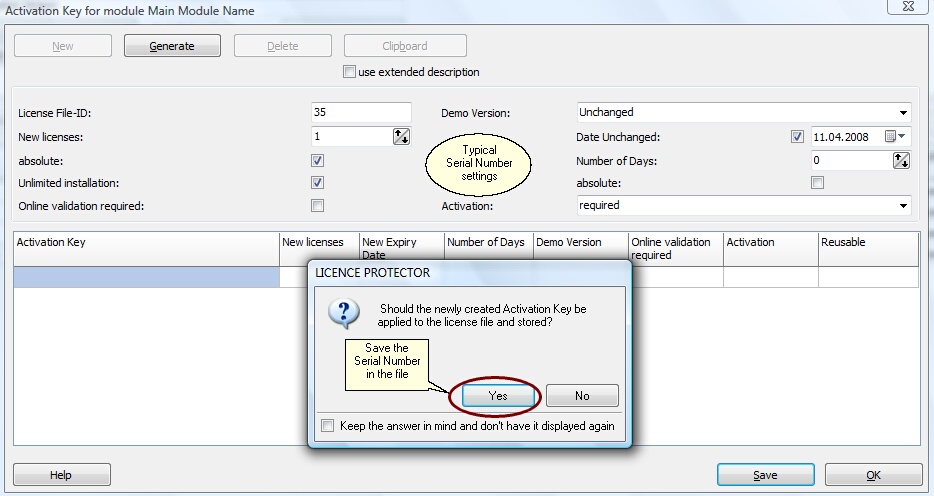934x496 pixels.
Task: Toggle 'use extended description' checkbox
Action: coord(349,72)
